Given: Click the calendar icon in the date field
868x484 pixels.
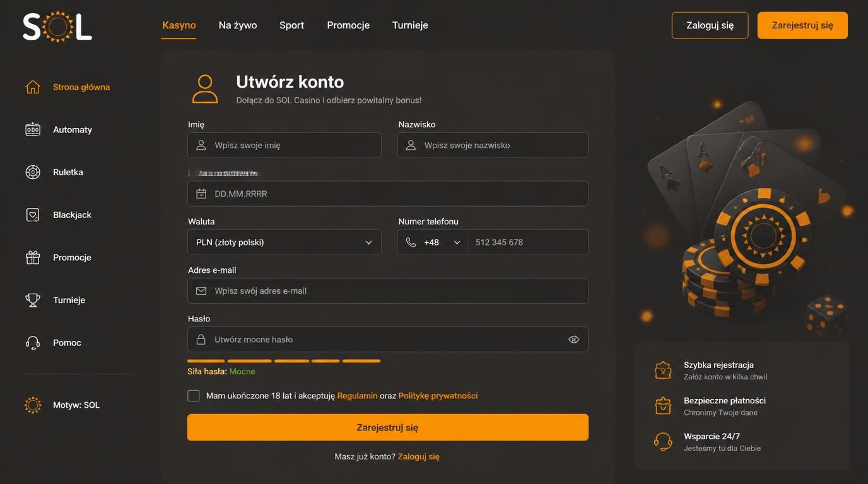Looking at the screenshot, I should pyautogui.click(x=201, y=194).
